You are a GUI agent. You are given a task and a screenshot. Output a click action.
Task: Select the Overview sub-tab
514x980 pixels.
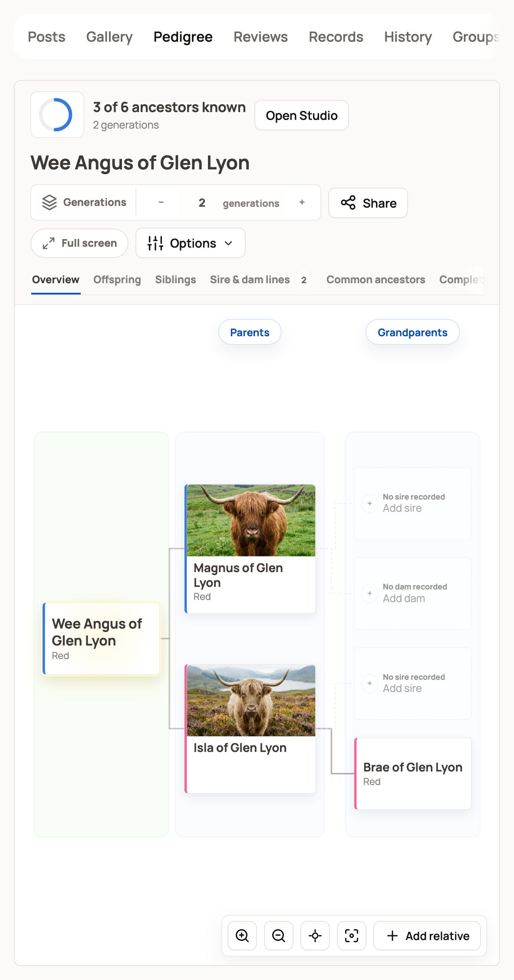click(56, 280)
